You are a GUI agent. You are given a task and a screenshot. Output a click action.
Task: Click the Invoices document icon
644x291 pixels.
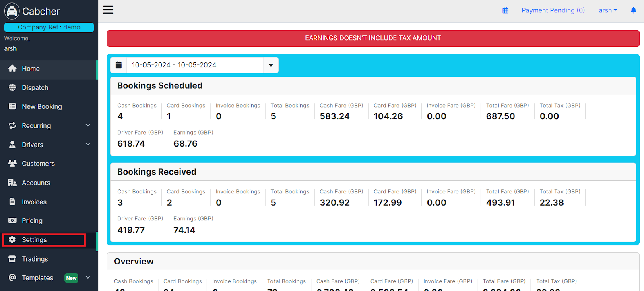12,202
